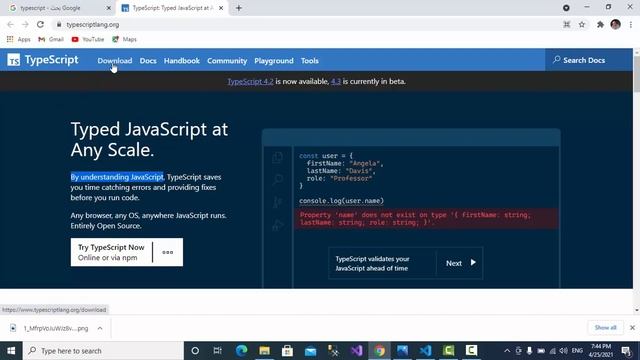Go to the Handbook nav item
Image resolution: width=640 pixels, height=360 pixels.
point(182,60)
